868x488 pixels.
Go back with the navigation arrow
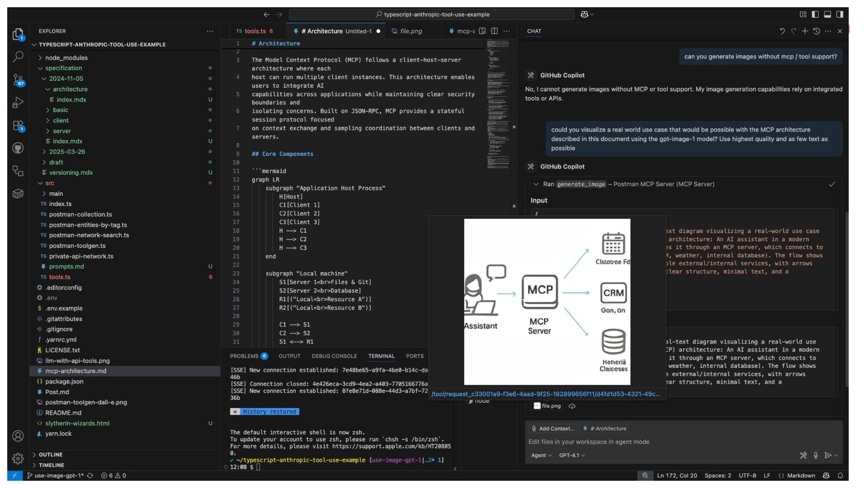(x=267, y=14)
